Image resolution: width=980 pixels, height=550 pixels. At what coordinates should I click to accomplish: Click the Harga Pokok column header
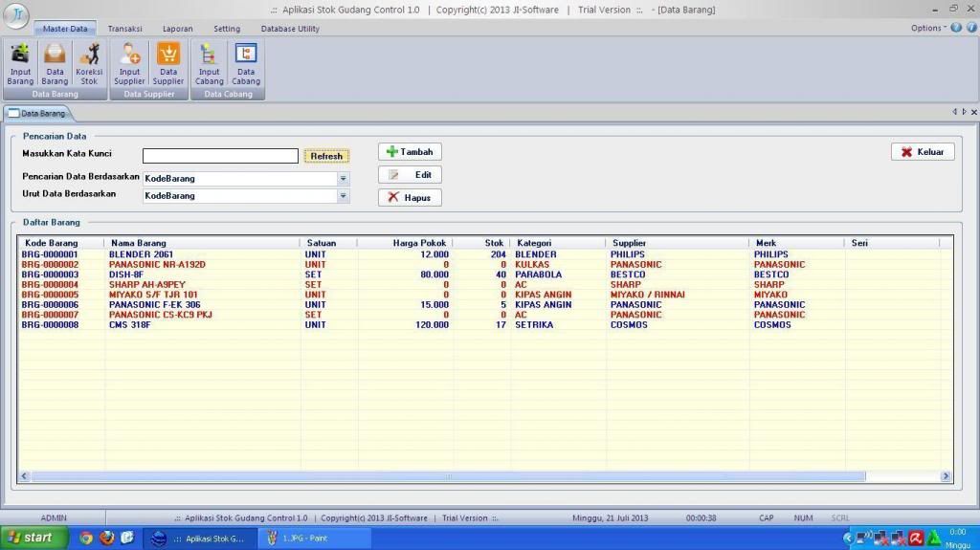pos(405,243)
